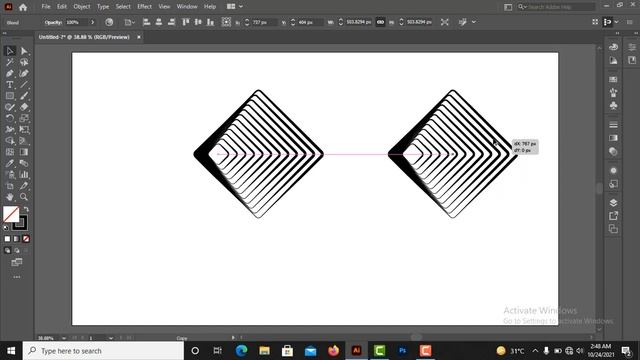Select the Paintbrush tool
Screen dimensions: 640x360
pyautogui.click(x=24, y=96)
